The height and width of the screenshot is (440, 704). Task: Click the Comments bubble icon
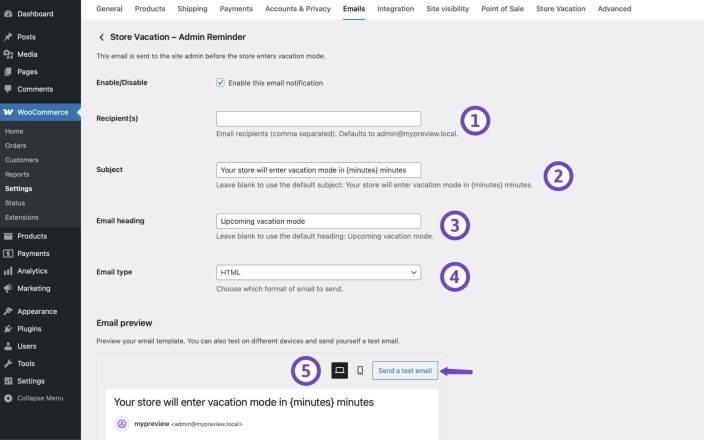8,89
